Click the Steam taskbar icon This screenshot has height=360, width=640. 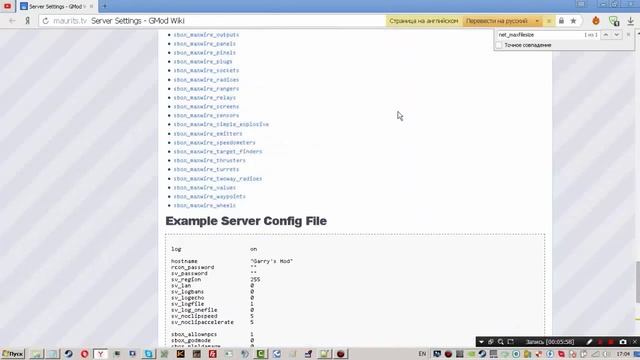(68, 354)
